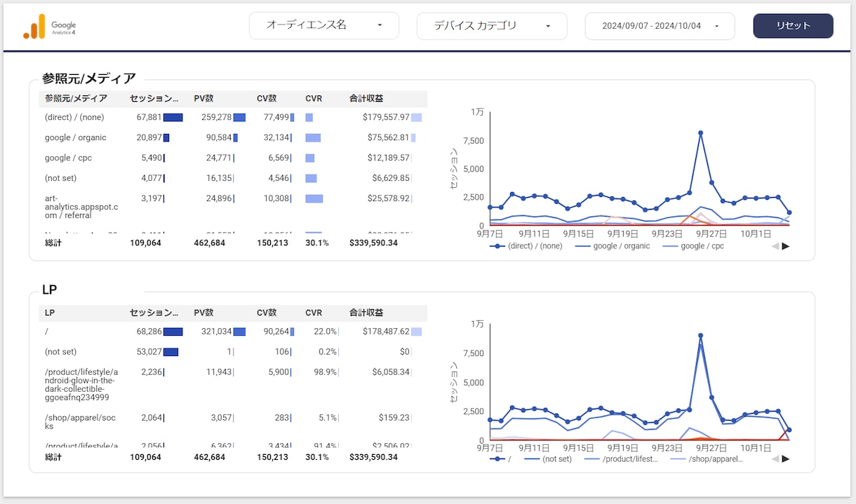Click the peak data point in LP chart
Viewport: 856px width, 504px height.
tap(700, 336)
